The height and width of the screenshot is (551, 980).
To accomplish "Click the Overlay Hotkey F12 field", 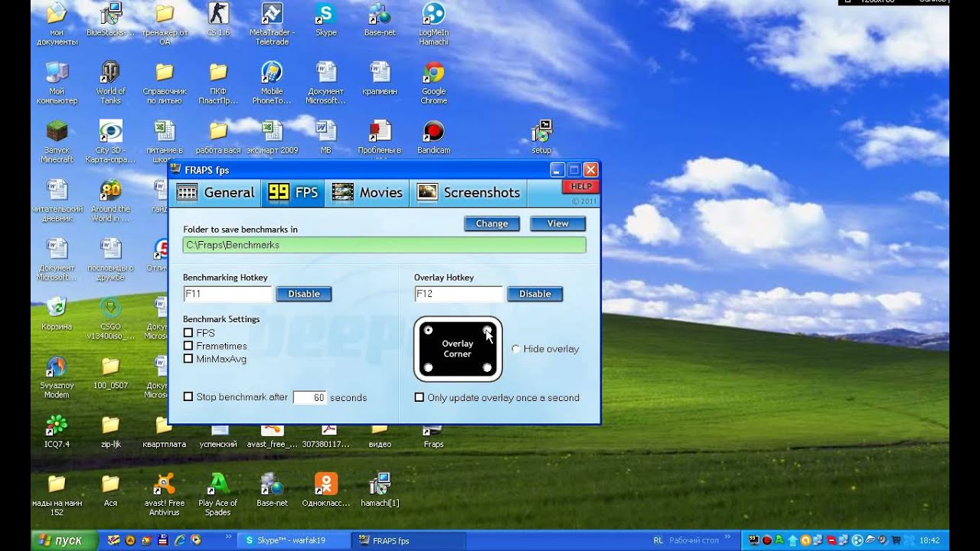I will click(x=458, y=294).
